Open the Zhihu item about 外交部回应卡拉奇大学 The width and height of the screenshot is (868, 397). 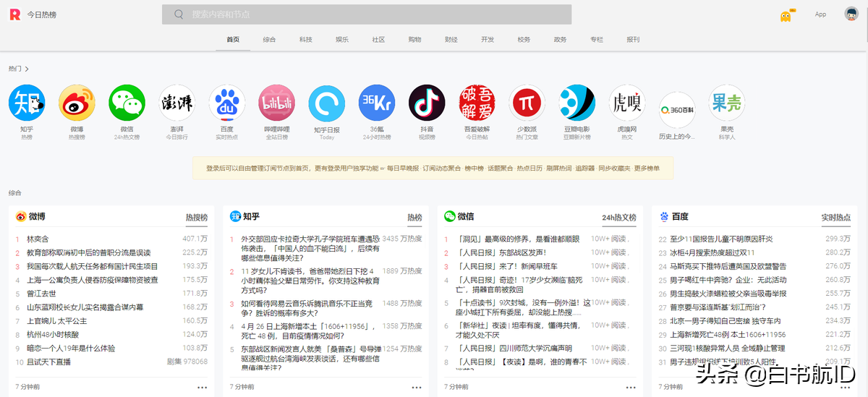(310, 248)
